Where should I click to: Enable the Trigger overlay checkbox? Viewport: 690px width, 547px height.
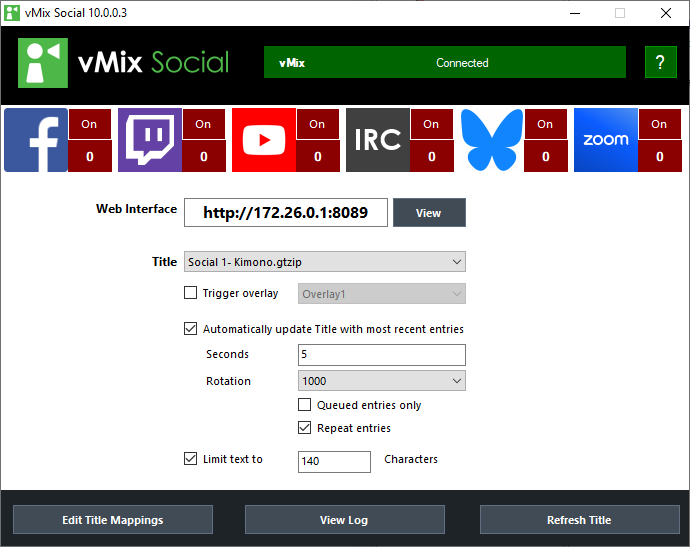click(191, 293)
